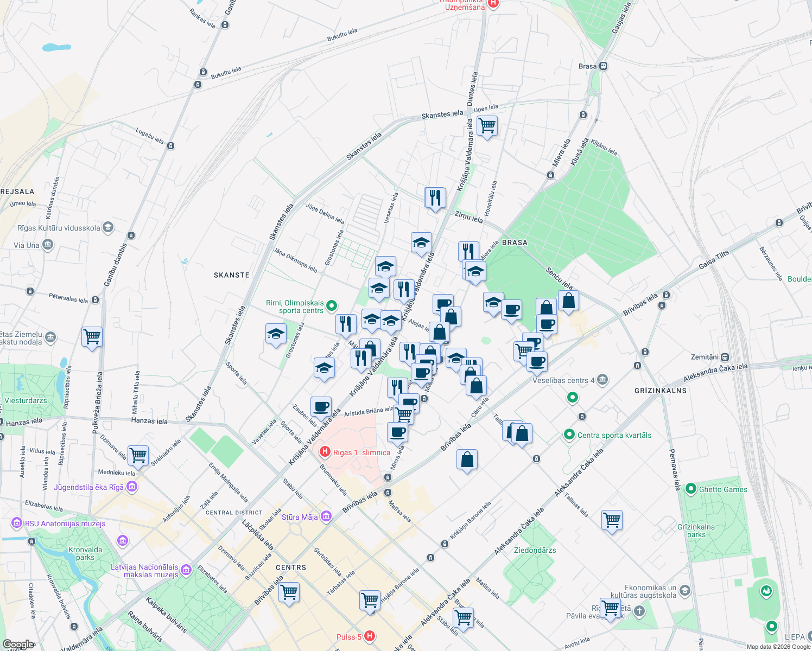Select the Brasa train station icon
The width and height of the screenshot is (812, 651).
[x=602, y=66]
